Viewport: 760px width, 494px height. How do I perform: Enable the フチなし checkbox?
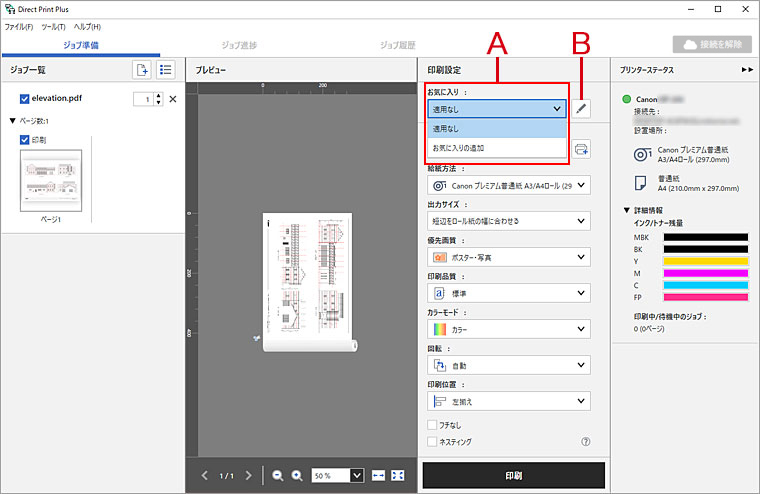432,425
